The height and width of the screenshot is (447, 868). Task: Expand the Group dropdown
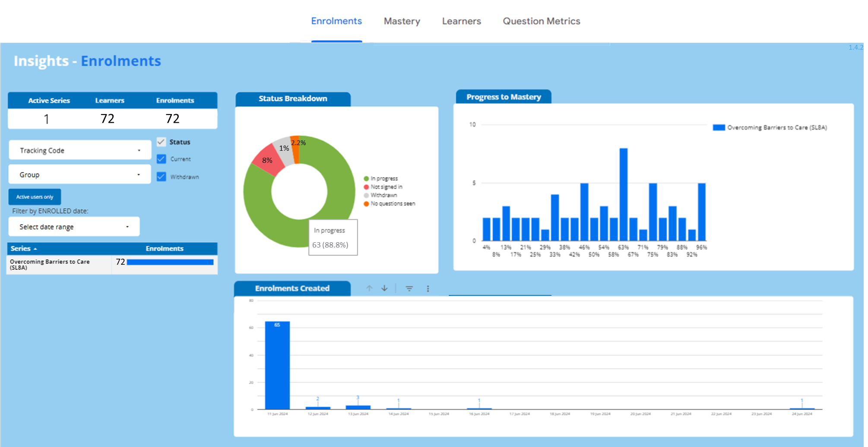click(80, 174)
